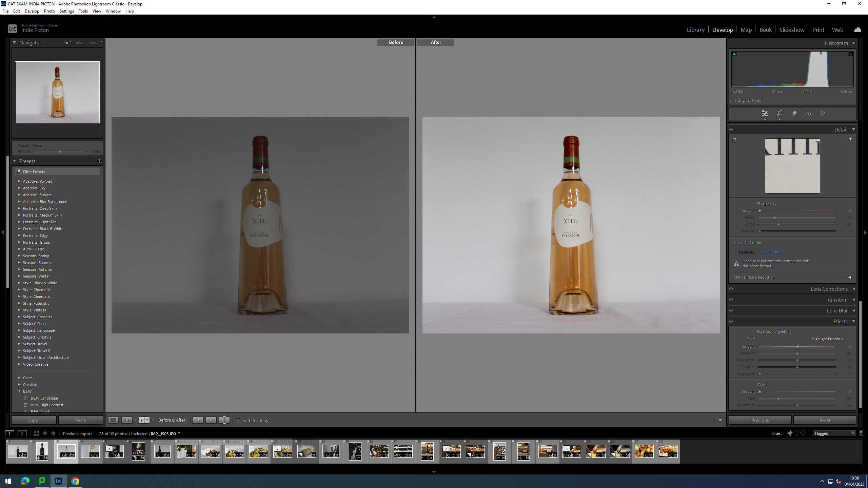Click the Filter Presets search field
The width and height of the screenshot is (868, 488).
pyautogui.click(x=58, y=172)
